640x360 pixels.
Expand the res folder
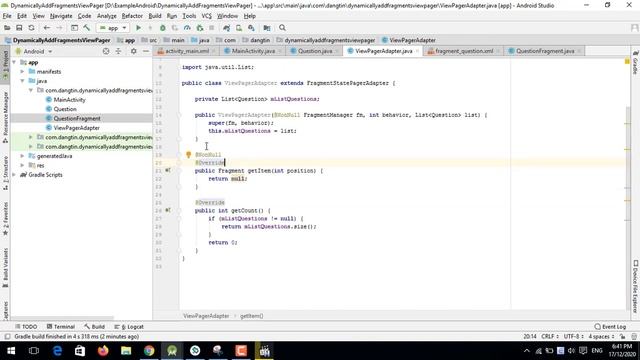point(22,165)
